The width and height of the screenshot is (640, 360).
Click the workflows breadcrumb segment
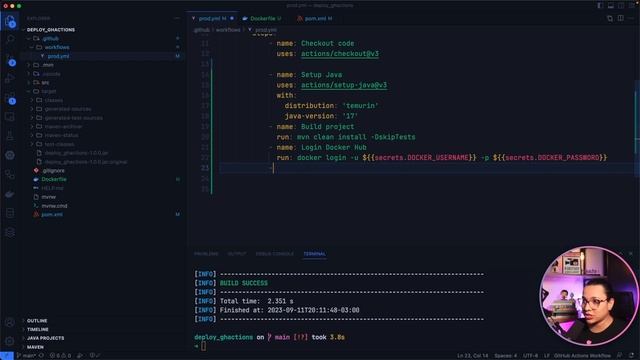(x=228, y=30)
